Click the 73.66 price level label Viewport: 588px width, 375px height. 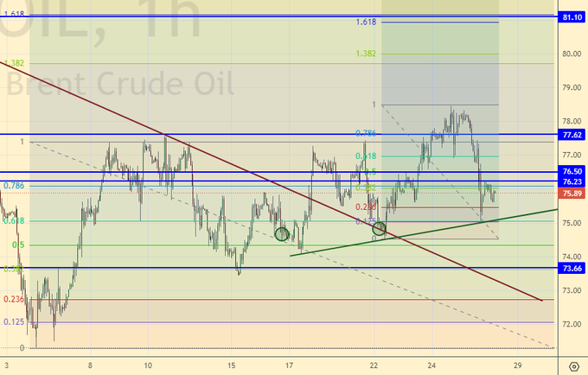pyautogui.click(x=571, y=269)
